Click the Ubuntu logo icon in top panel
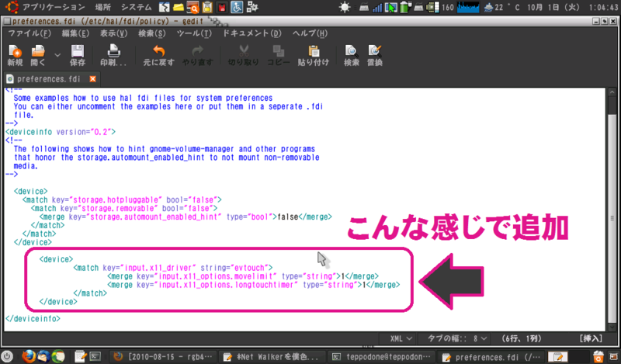The width and height of the screenshot is (621, 364). coord(12,7)
